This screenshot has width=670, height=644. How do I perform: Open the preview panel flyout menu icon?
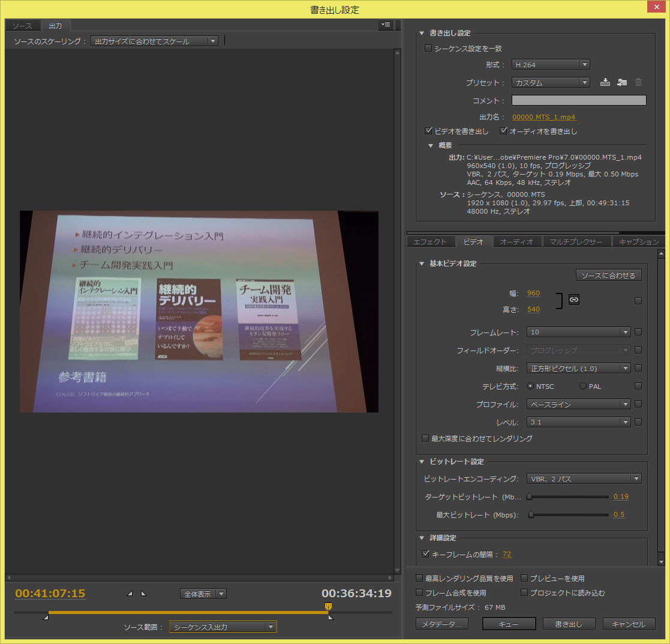point(385,25)
